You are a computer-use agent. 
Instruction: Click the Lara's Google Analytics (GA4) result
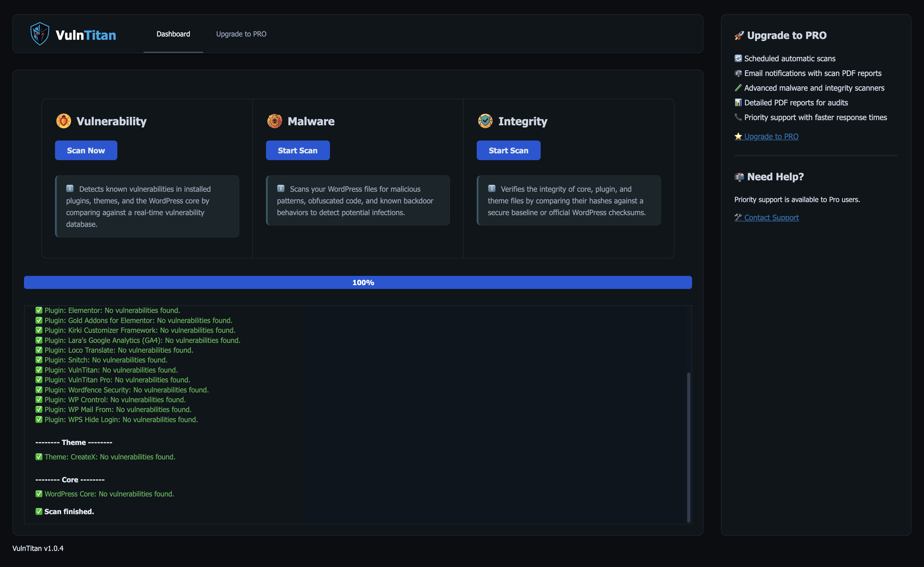tap(138, 340)
